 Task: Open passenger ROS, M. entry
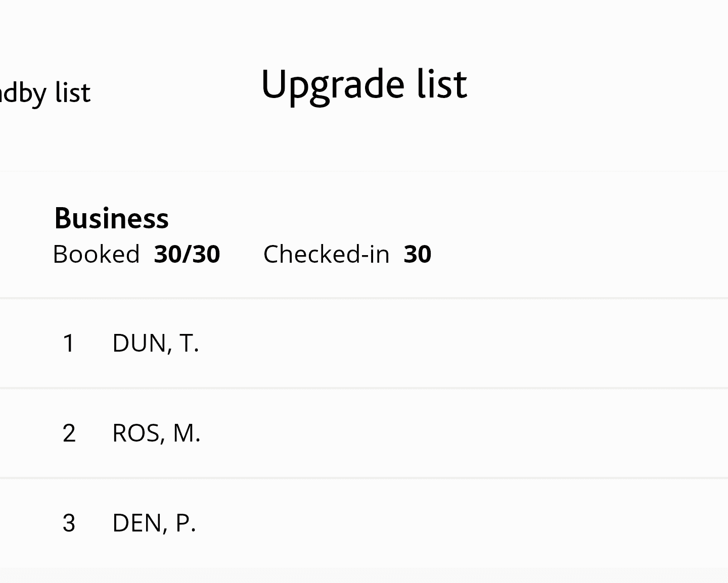(x=156, y=433)
